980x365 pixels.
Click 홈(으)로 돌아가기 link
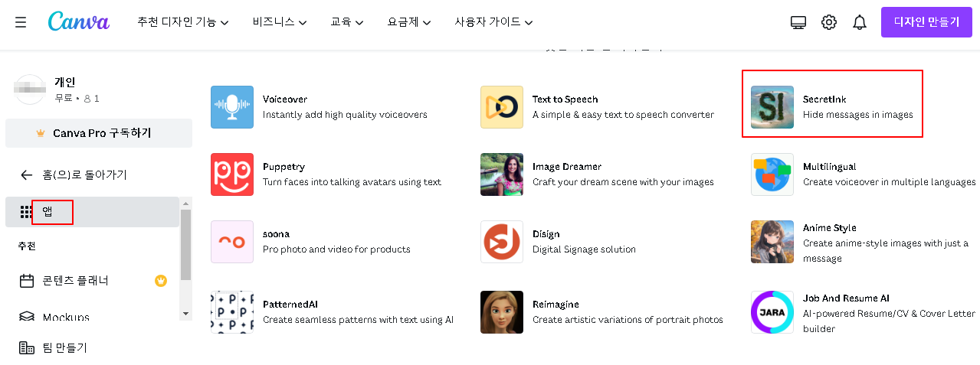point(84,175)
